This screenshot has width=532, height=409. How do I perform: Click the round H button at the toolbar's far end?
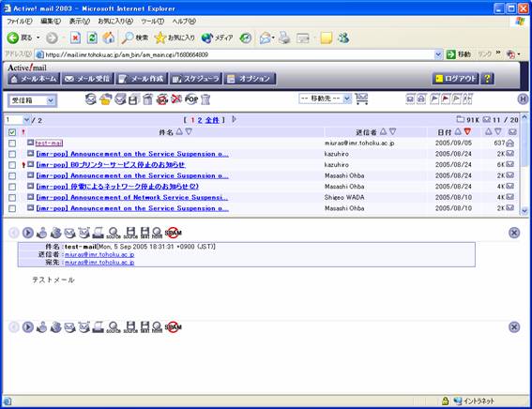523,99
